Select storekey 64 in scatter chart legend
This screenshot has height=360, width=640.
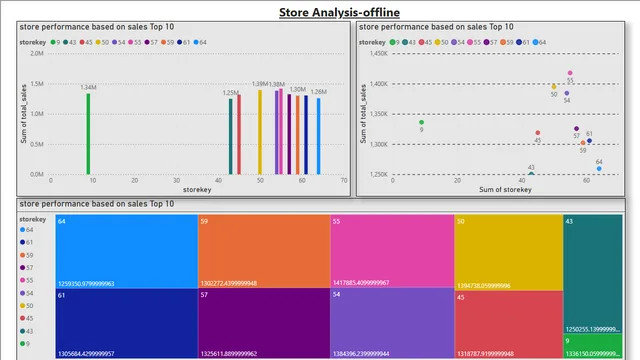click(x=539, y=42)
